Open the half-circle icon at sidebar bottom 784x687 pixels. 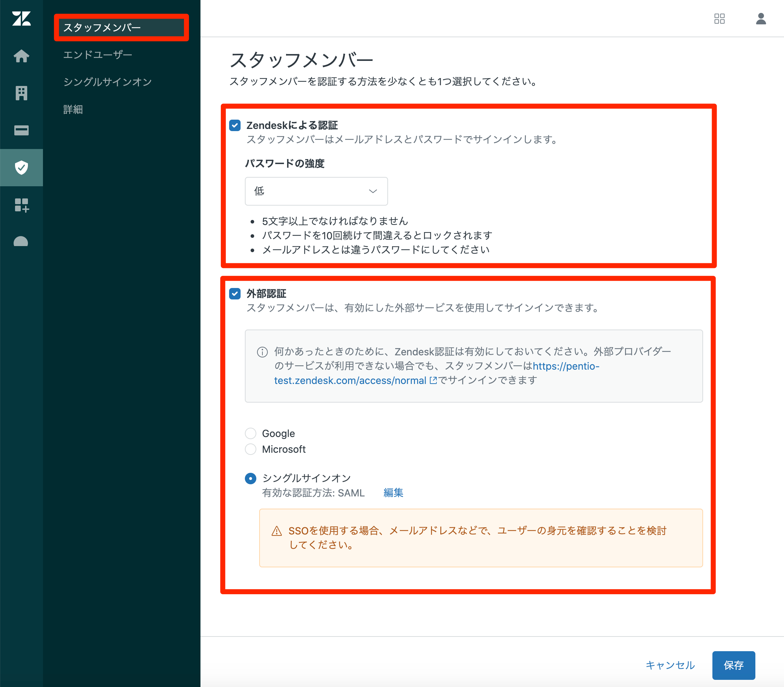pyautogui.click(x=21, y=241)
